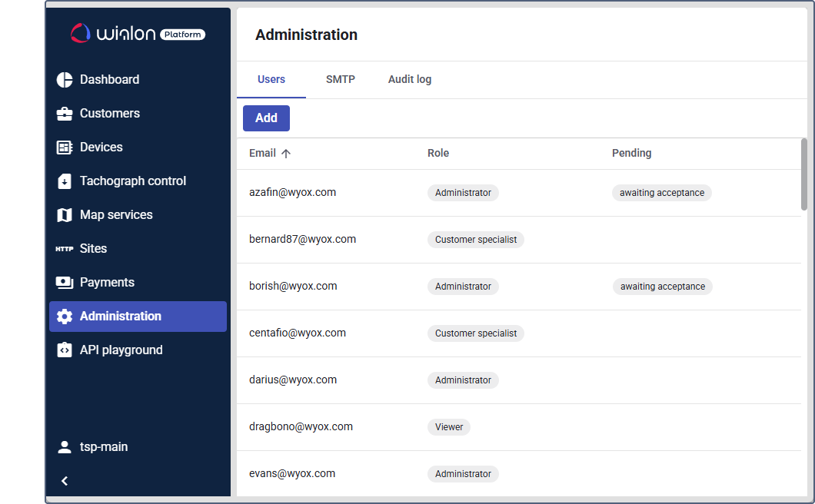Click the API playground code icon
The image size is (815, 504).
pyautogui.click(x=65, y=350)
